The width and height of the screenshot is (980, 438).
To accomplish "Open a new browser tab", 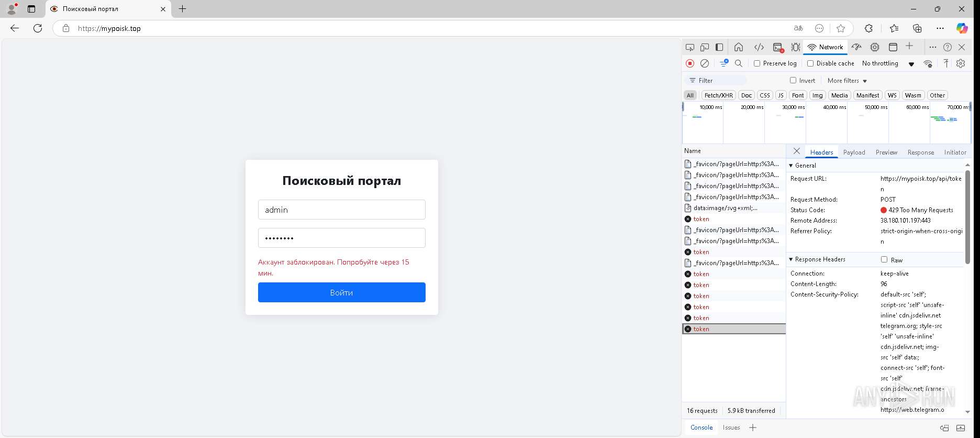I will coord(182,9).
